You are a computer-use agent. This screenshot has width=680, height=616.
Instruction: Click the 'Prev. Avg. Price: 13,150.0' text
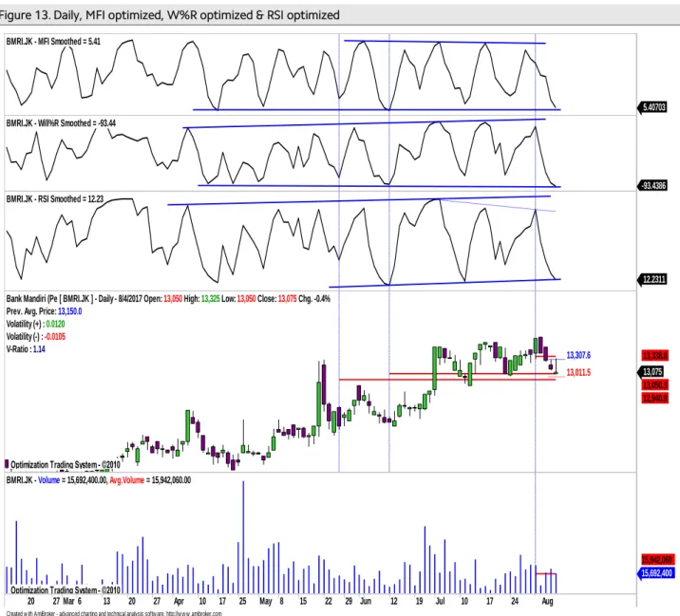[x=45, y=311]
